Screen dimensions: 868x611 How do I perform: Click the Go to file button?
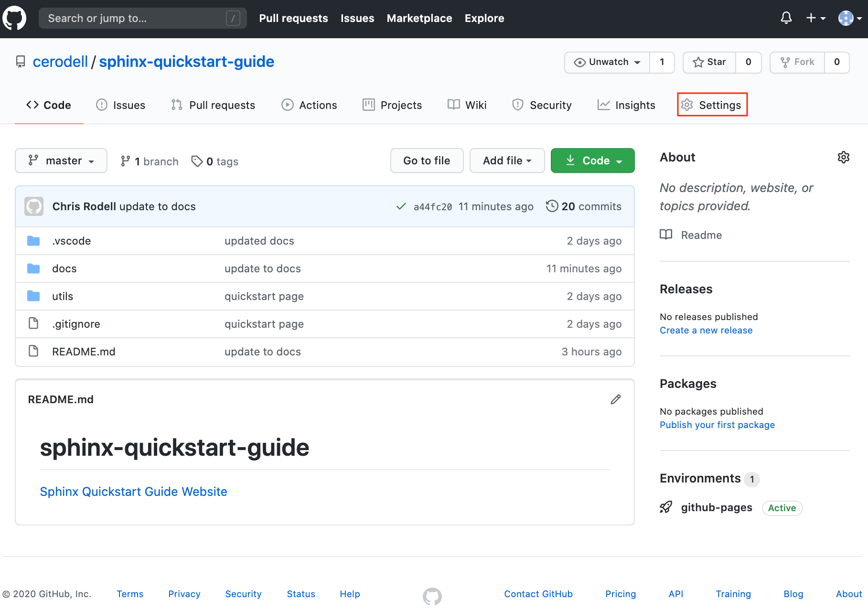coord(427,161)
